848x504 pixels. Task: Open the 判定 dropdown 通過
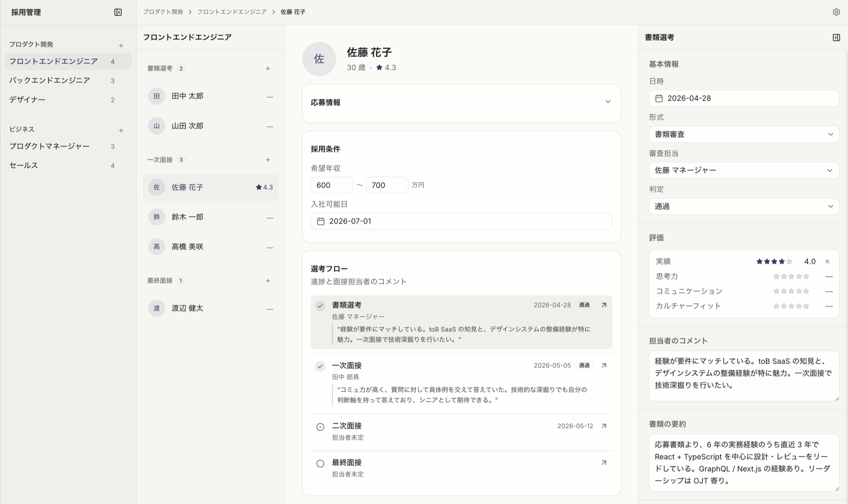tap(744, 206)
